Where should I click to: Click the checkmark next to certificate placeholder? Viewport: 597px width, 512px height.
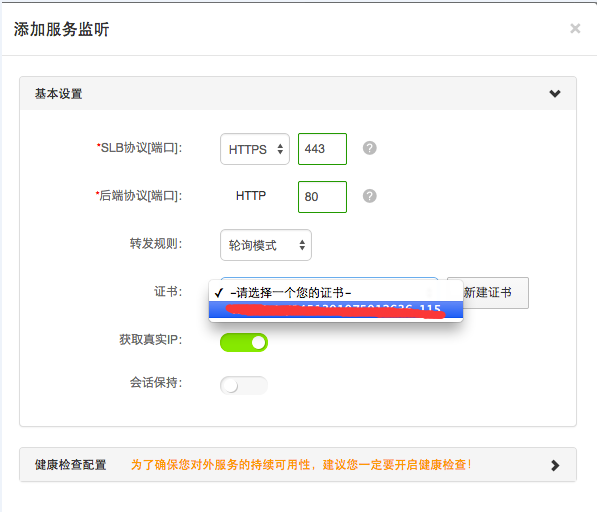[x=219, y=292]
